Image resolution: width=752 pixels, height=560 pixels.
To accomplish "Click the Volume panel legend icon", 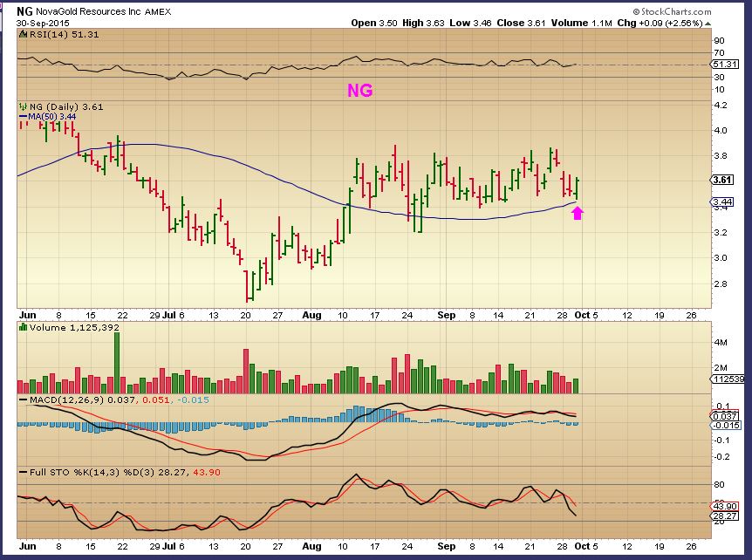I will pyautogui.click(x=23, y=327).
